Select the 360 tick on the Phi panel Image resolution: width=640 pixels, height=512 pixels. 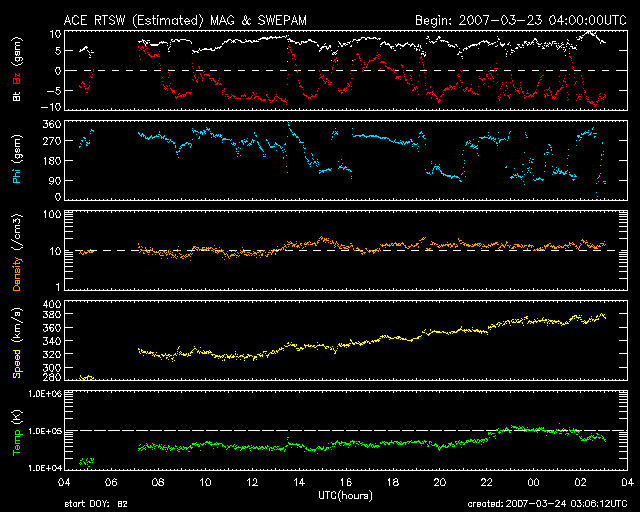52,125
